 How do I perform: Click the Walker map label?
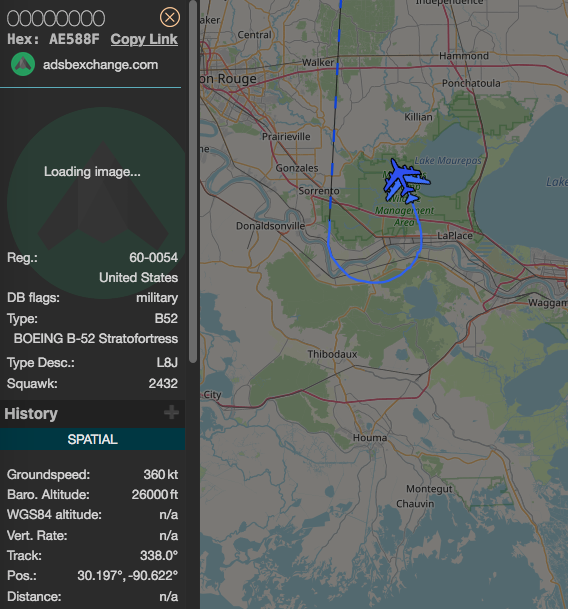pos(318,63)
